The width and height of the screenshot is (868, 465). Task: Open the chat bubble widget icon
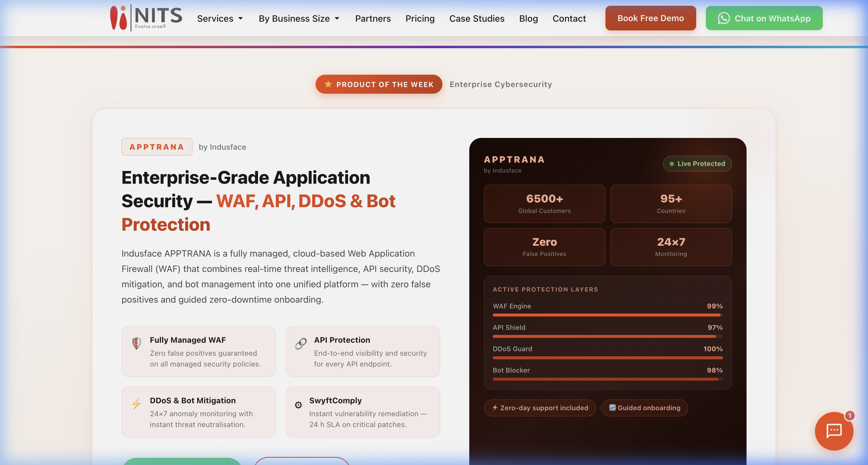click(834, 431)
